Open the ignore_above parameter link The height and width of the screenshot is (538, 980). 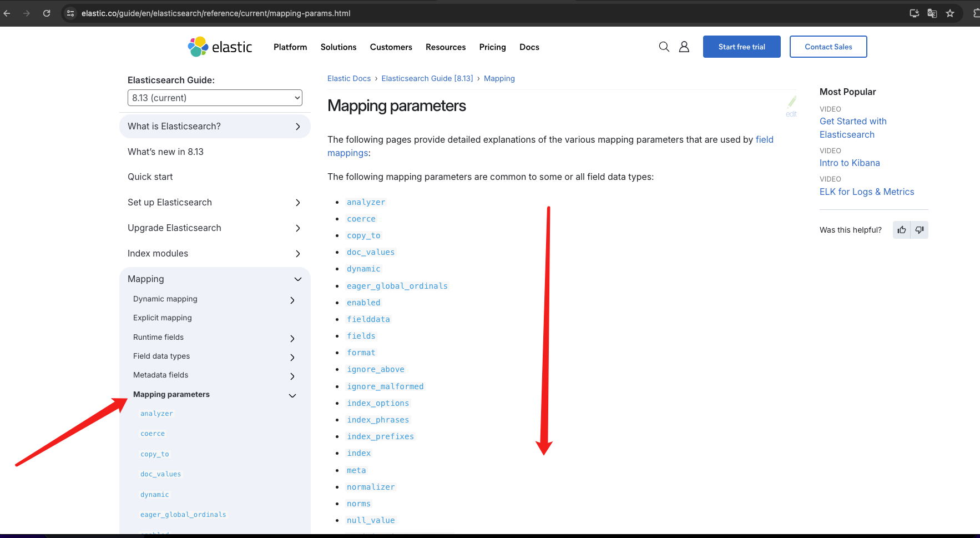point(376,369)
